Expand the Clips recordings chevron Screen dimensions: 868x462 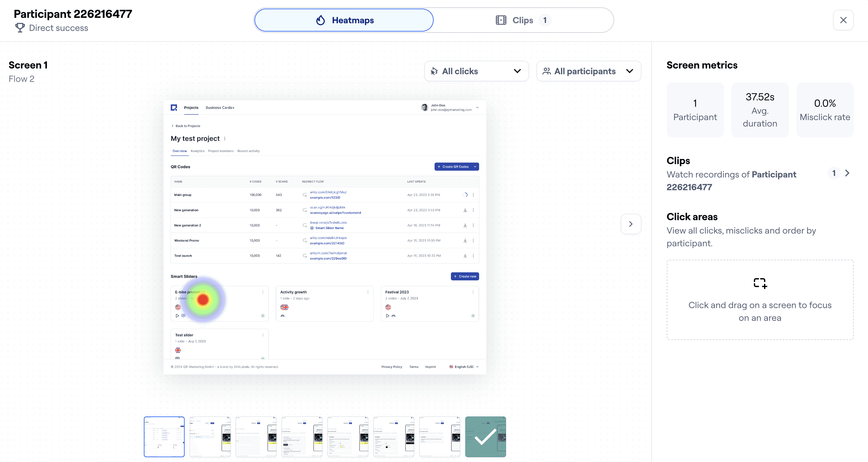click(847, 173)
